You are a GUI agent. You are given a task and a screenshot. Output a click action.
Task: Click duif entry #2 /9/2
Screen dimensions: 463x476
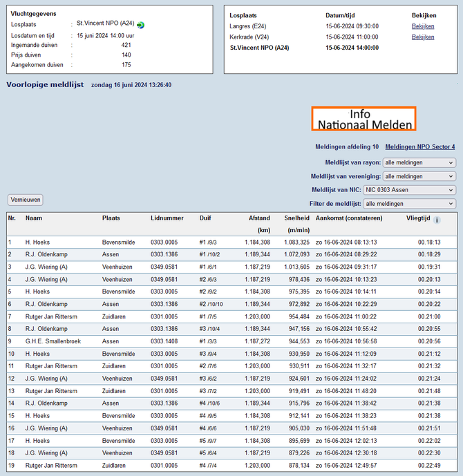coord(208,292)
